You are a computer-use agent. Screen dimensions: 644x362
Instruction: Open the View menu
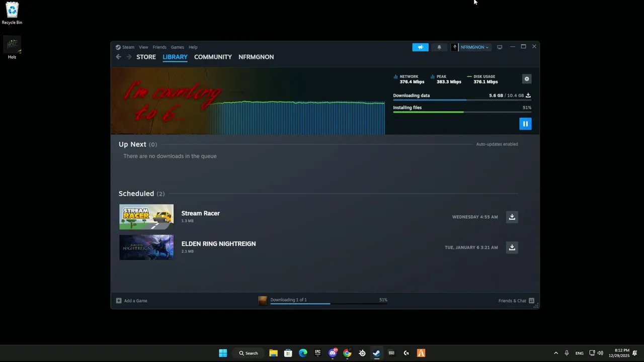pos(143,47)
